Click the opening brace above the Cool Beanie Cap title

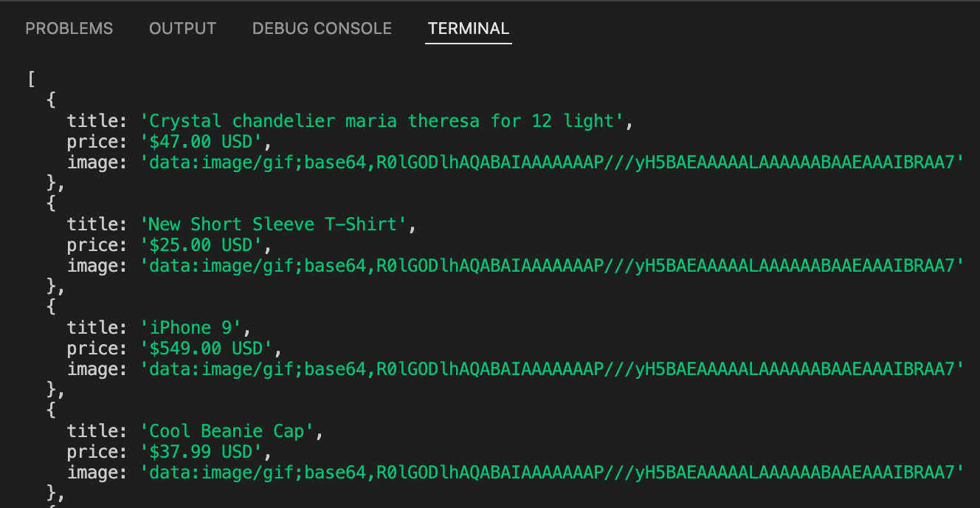(x=51, y=411)
